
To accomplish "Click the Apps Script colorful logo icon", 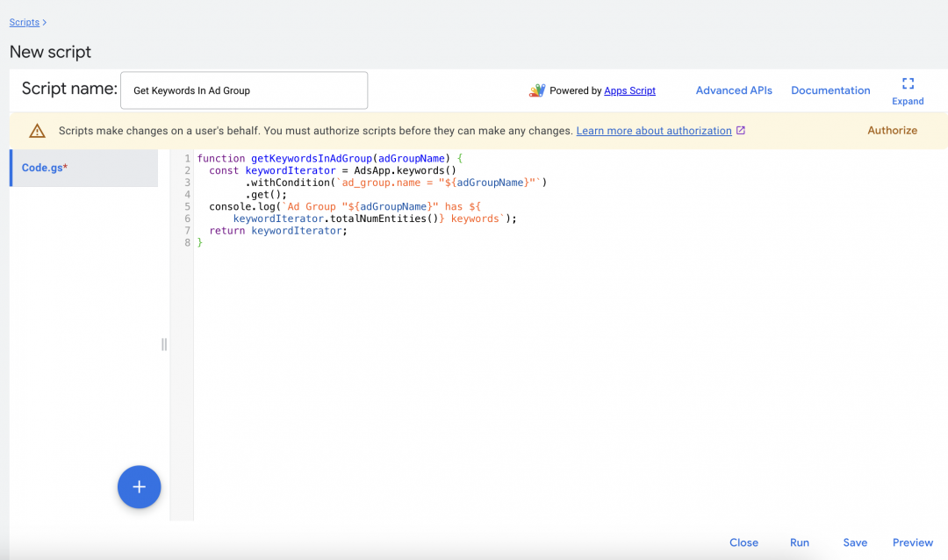I will click(x=537, y=90).
